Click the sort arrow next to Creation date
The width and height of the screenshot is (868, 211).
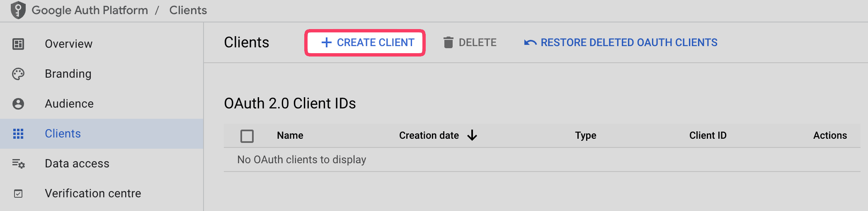472,135
